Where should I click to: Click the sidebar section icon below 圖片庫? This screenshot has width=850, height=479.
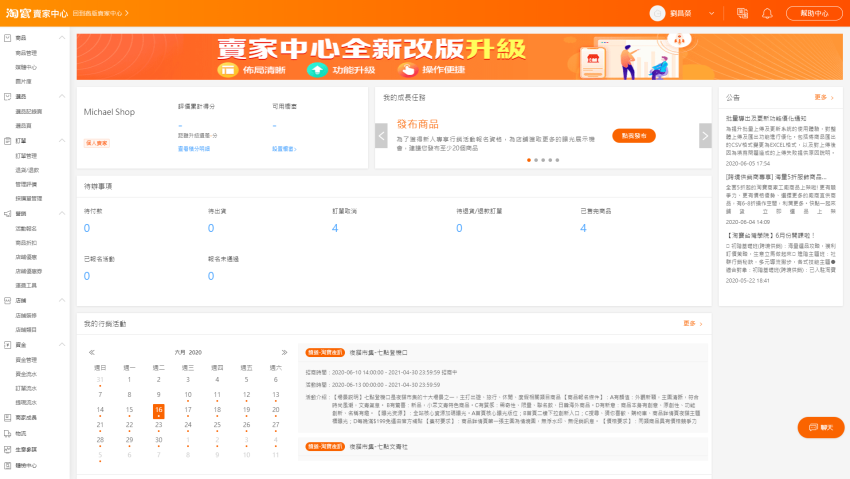coord(8,96)
